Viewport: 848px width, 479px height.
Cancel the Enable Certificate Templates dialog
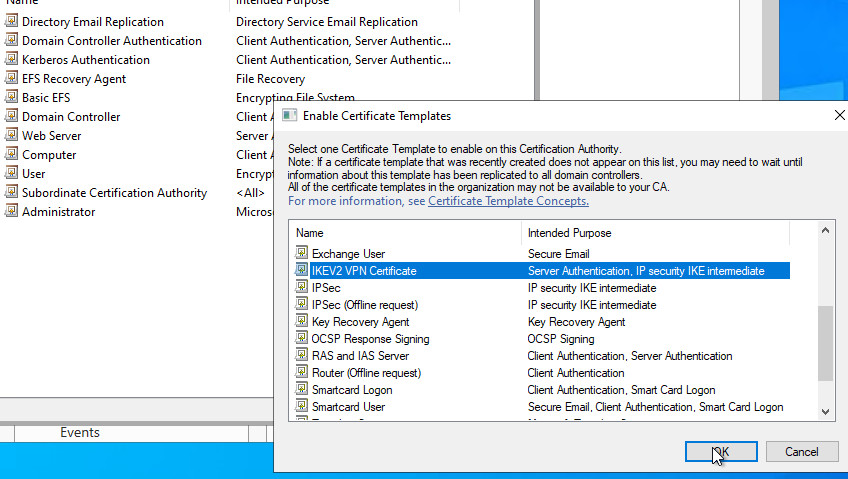801,452
